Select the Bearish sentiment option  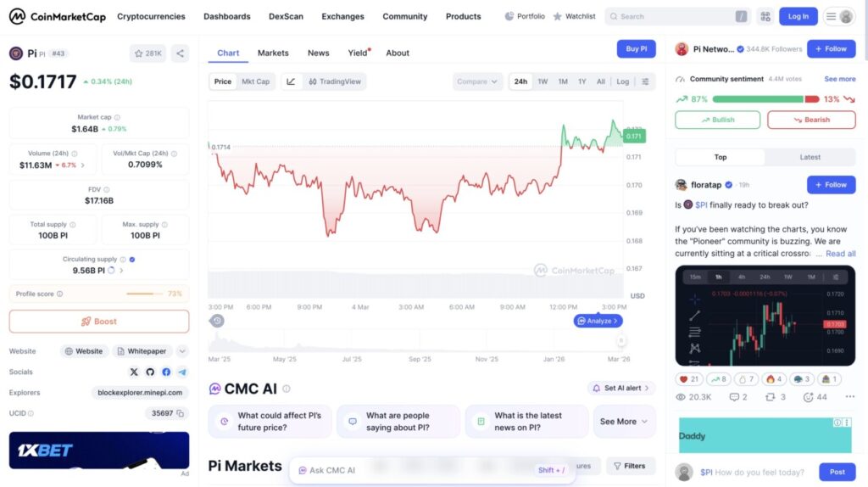pos(811,120)
